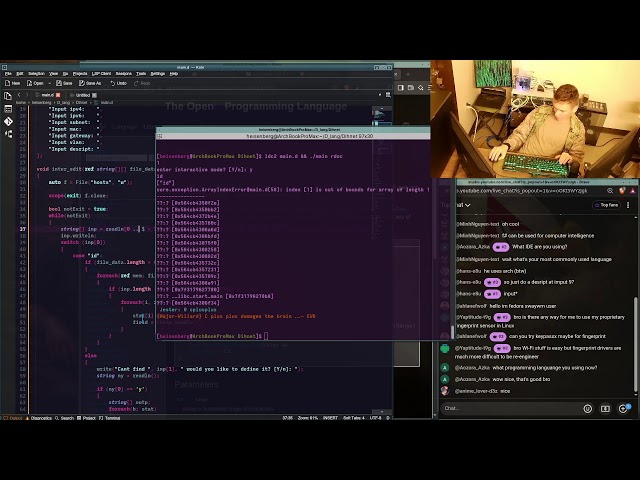
Task: Open the File menu in Kate
Action: click(8, 74)
